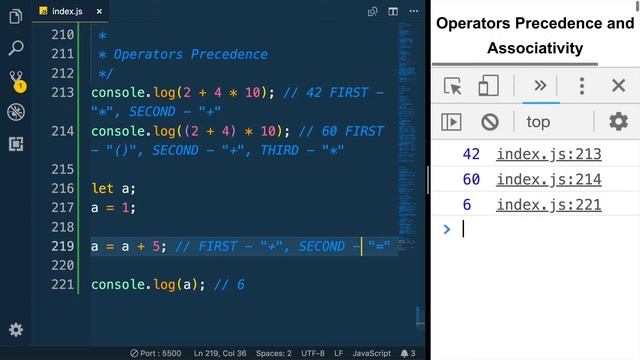
Task: Click the open changes icon in editor title
Action: (372, 11)
